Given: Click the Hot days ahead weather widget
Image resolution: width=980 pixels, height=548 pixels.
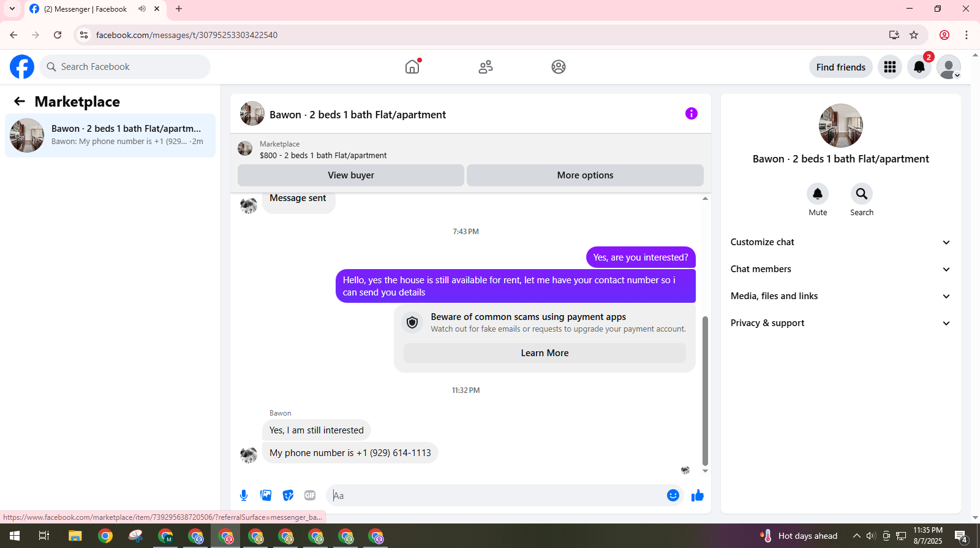Looking at the screenshot, I should (799, 536).
